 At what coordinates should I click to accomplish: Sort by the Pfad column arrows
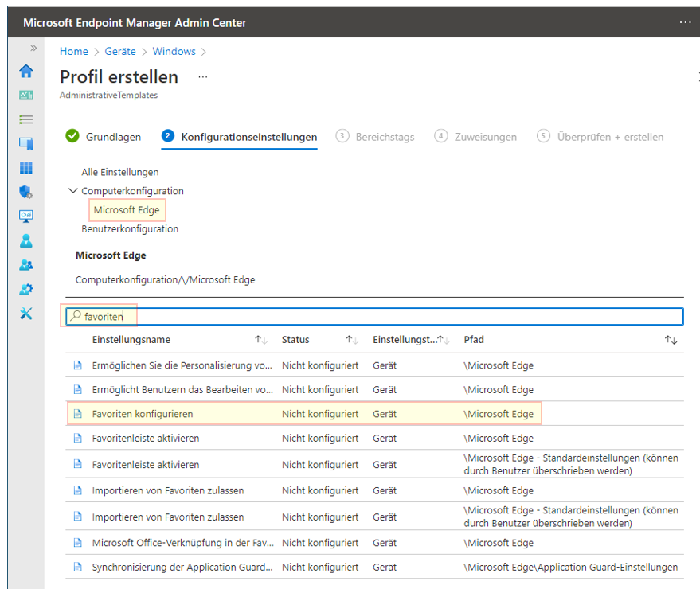click(x=671, y=340)
